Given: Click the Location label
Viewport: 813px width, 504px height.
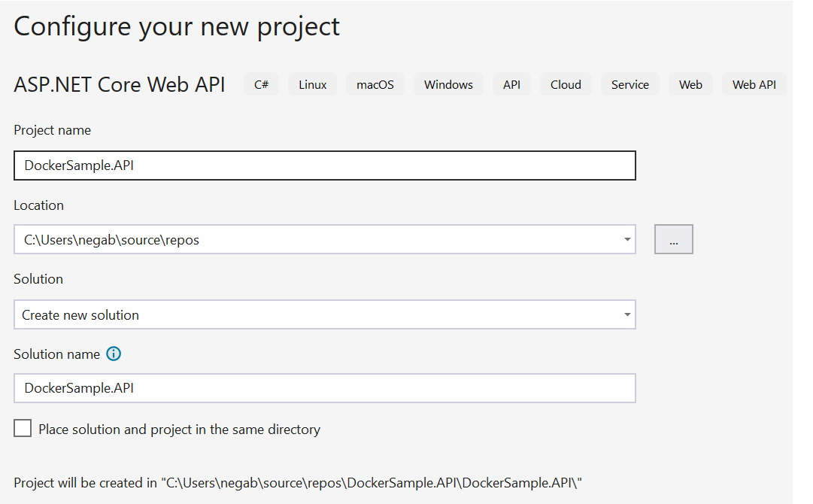Looking at the screenshot, I should pyautogui.click(x=39, y=205).
